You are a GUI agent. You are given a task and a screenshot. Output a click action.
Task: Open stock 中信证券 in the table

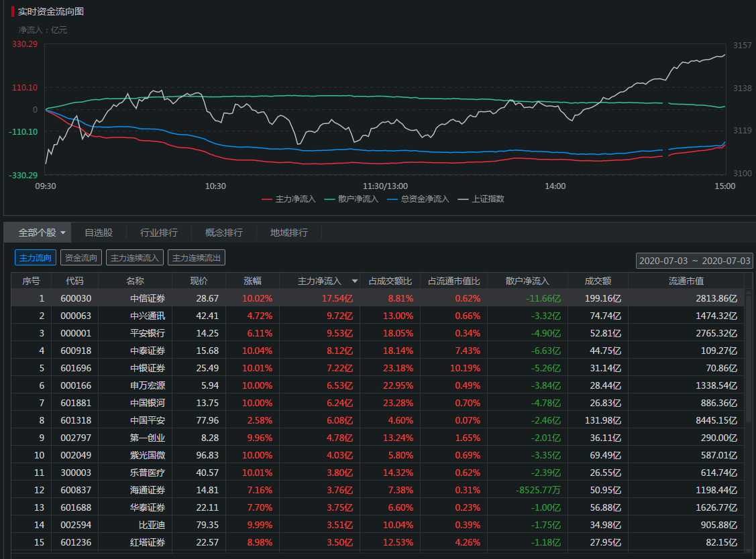tap(148, 298)
